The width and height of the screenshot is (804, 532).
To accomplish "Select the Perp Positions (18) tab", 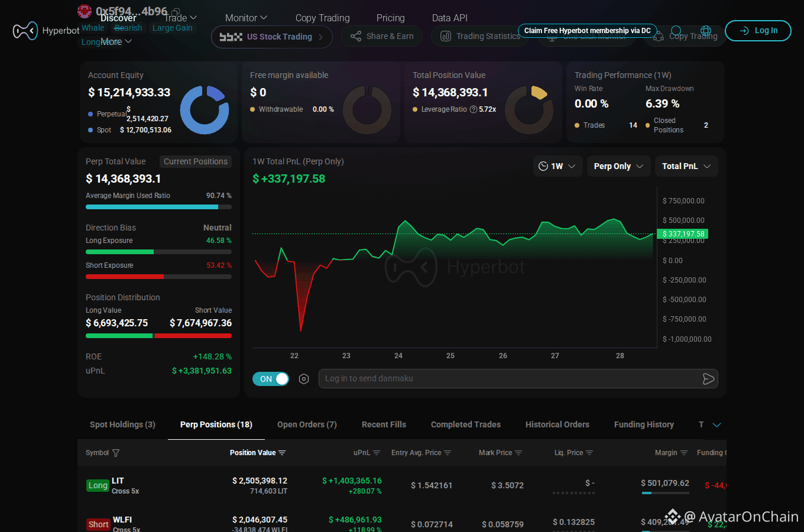I will 216,424.
